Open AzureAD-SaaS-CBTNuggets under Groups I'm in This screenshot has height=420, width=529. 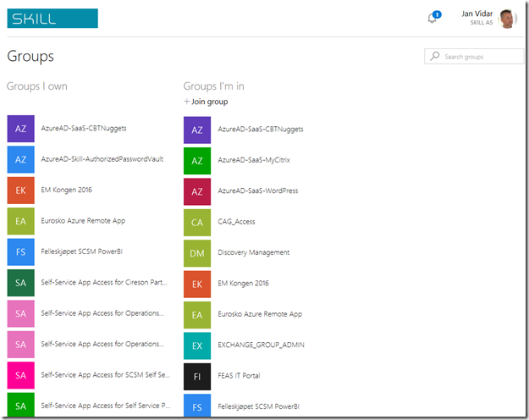point(261,130)
